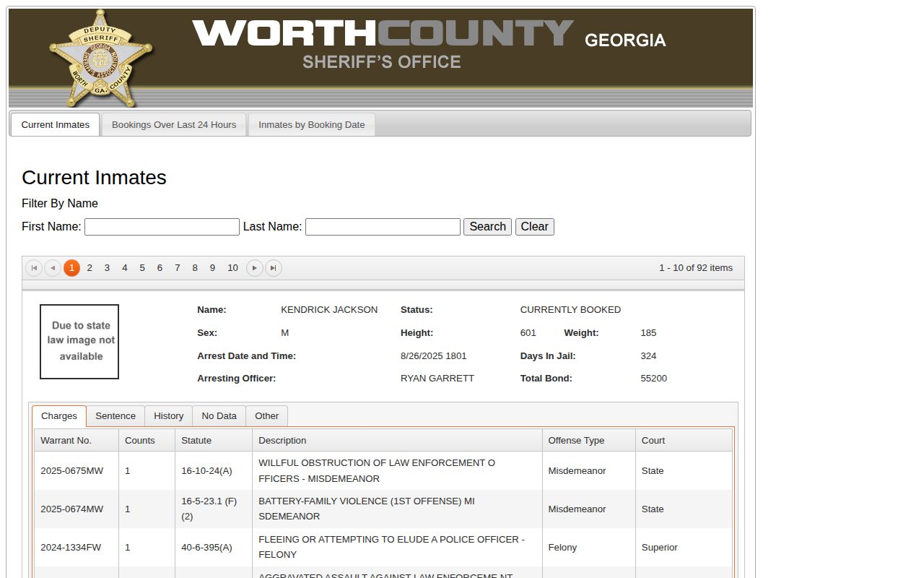924x578 pixels.
Task: Click the Warrant No. column header
Action: (77, 440)
